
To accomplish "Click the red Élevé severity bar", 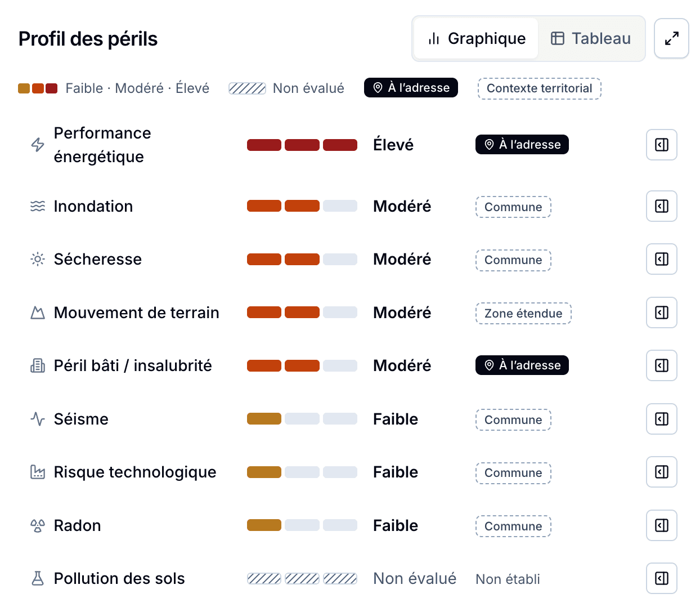I will tap(302, 145).
